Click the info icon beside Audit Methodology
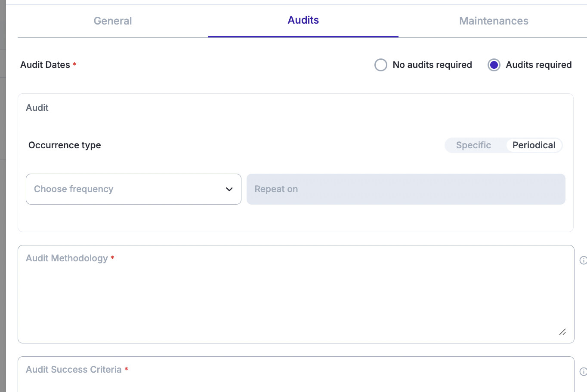Screen dimensions: 587x392 coord(583,260)
